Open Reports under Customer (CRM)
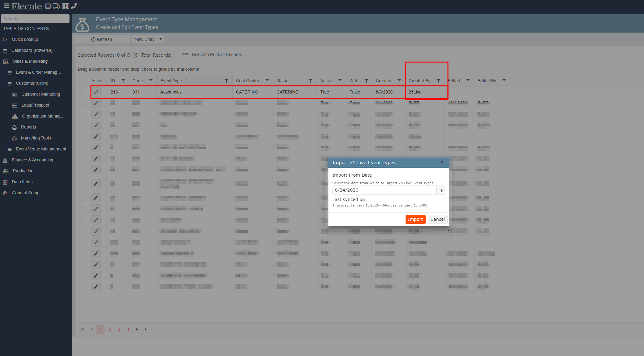The height and width of the screenshot is (356, 644). 28,127
